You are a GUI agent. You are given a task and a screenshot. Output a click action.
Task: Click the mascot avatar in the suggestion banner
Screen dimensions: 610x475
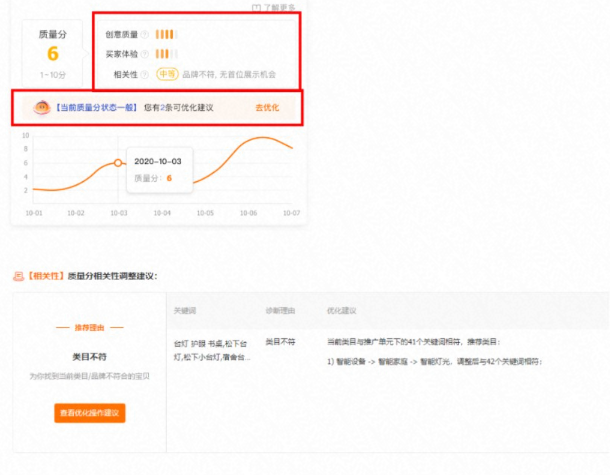42,107
